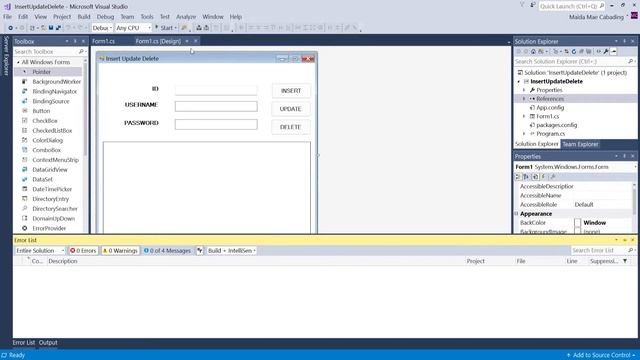Click the Navigate Backward toolbar icon

[10, 28]
